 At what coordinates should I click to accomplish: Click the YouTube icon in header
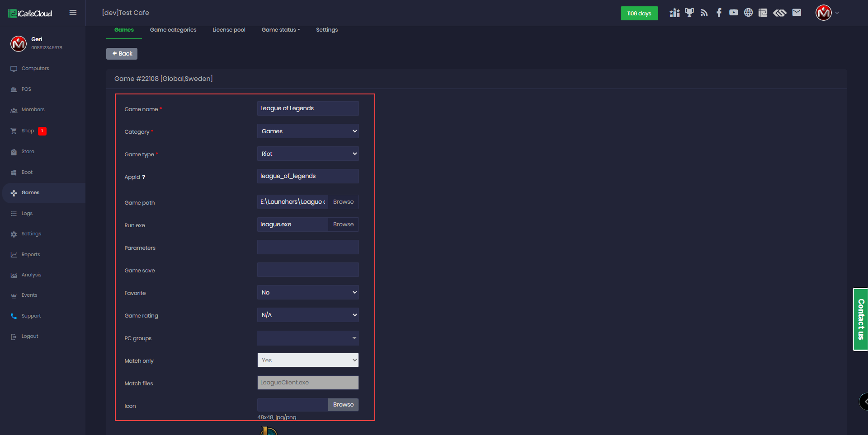(x=733, y=13)
